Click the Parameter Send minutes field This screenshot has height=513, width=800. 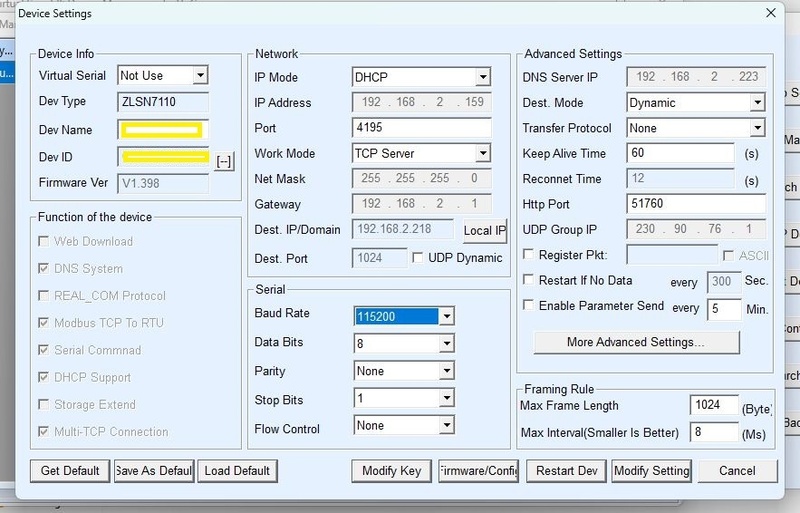coord(723,309)
